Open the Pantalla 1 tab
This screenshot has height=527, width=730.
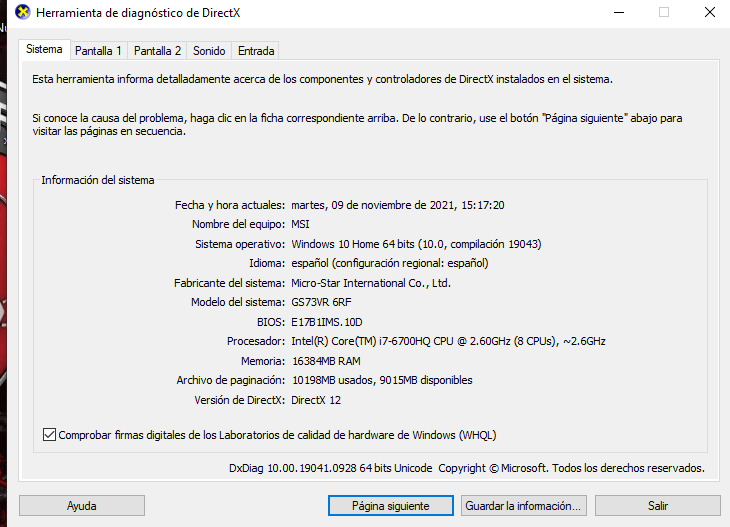coord(98,51)
